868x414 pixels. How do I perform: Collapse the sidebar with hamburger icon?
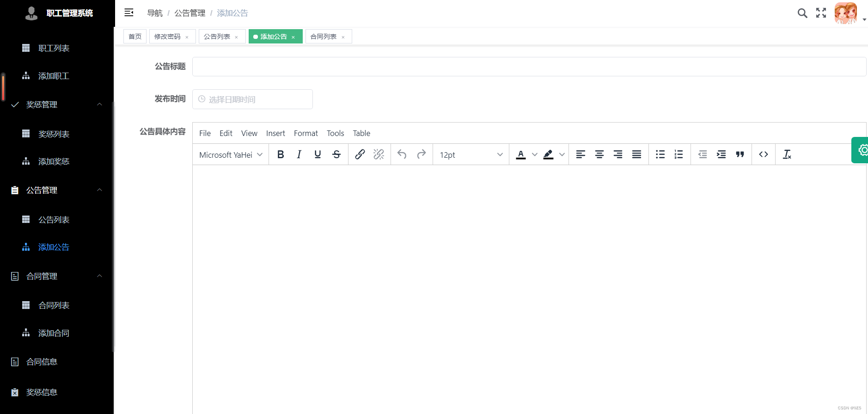(129, 12)
